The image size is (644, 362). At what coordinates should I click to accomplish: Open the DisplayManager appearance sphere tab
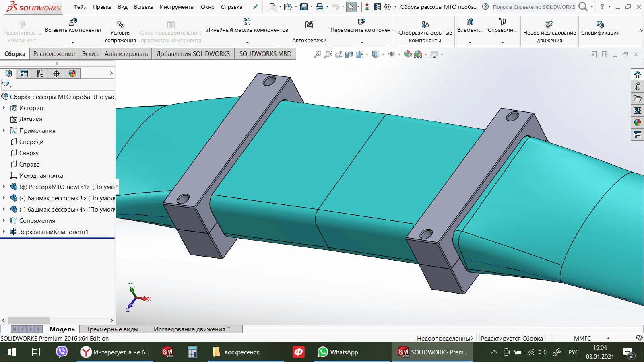tap(72, 73)
